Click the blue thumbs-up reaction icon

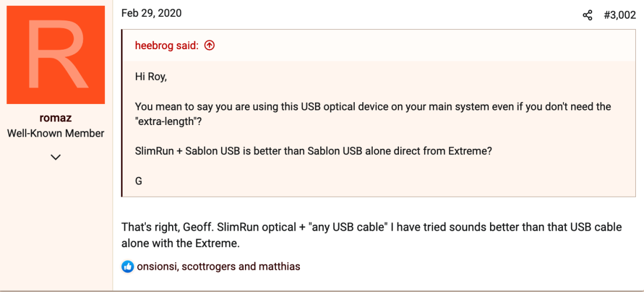point(128,266)
